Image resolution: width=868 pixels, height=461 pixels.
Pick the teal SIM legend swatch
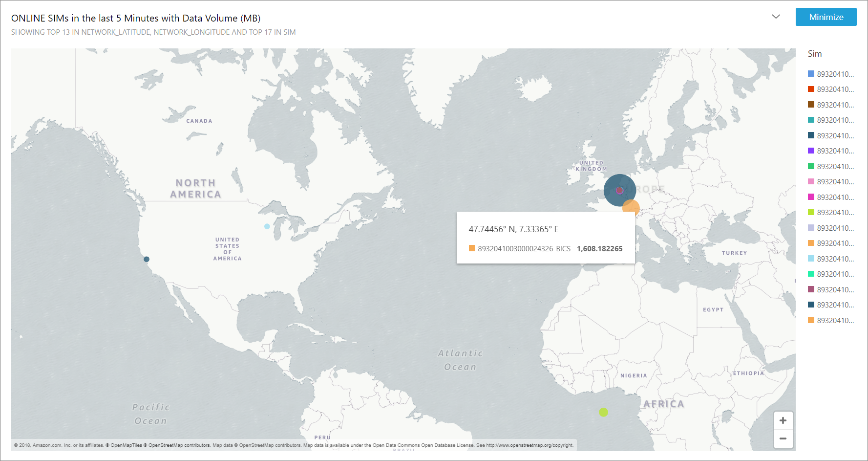pos(811,120)
